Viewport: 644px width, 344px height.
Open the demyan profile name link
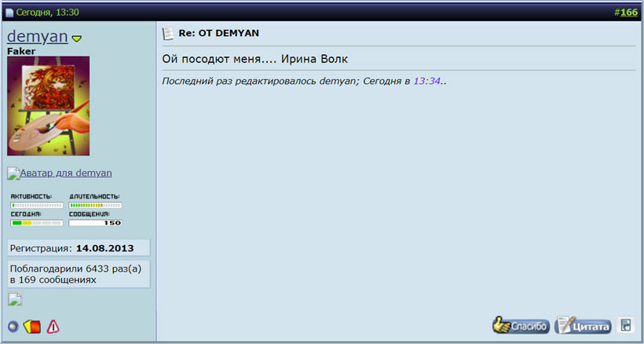click(x=37, y=36)
